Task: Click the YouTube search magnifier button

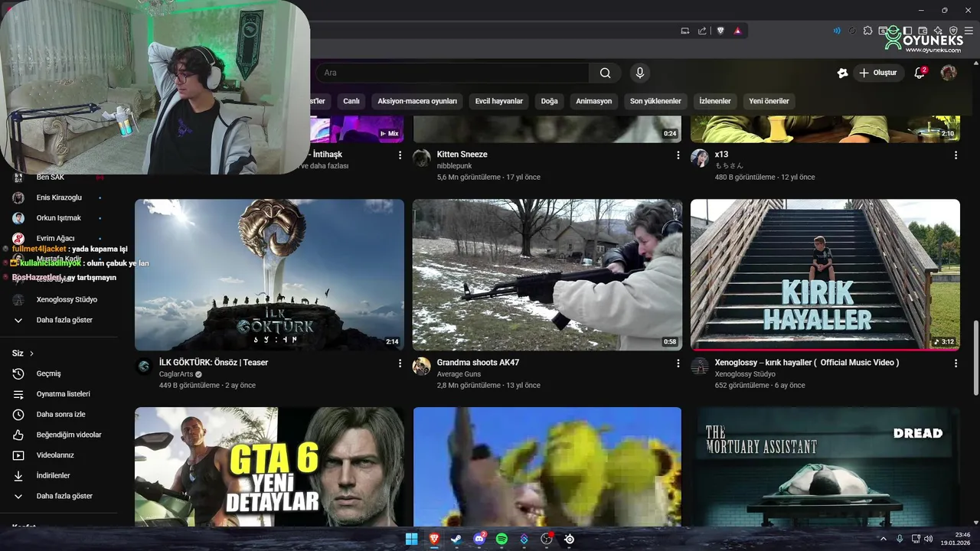Action: [x=605, y=73]
